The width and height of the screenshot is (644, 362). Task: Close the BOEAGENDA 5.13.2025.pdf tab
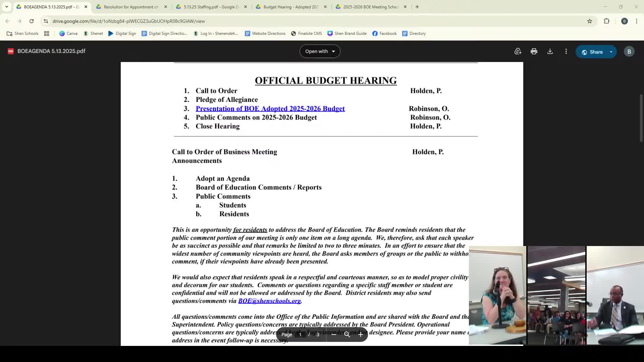click(86, 7)
